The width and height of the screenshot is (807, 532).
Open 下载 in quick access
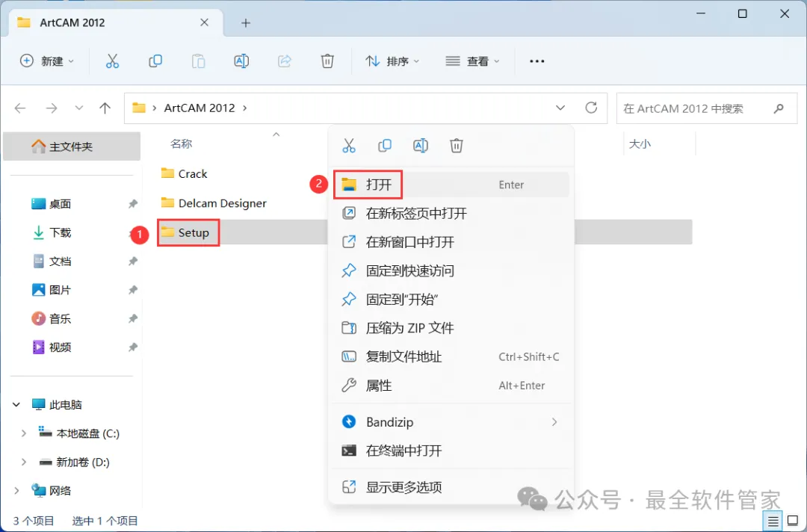[61, 233]
